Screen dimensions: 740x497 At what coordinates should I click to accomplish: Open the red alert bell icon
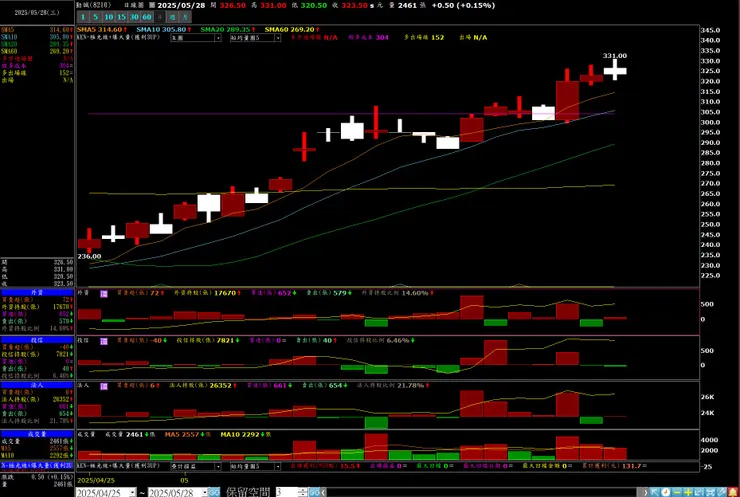tap(733, 492)
